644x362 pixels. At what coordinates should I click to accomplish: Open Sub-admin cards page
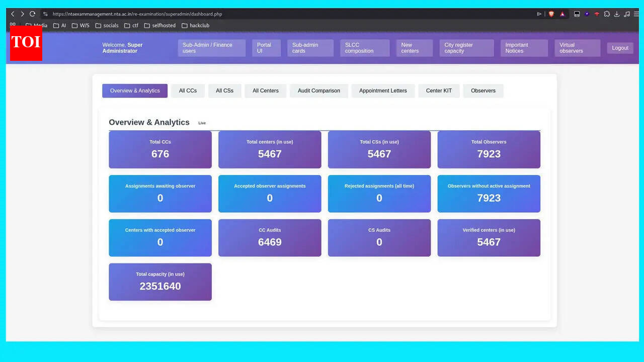(x=310, y=48)
